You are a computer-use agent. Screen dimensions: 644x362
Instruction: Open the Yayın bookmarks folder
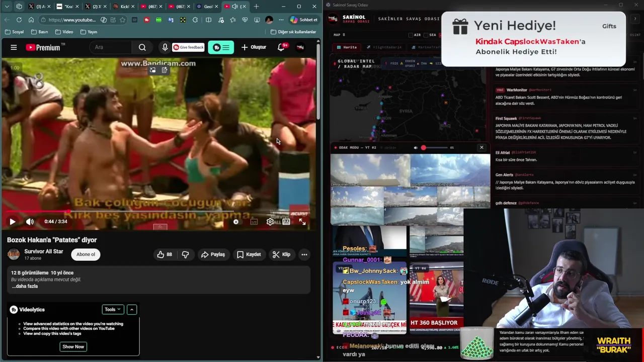point(89,32)
